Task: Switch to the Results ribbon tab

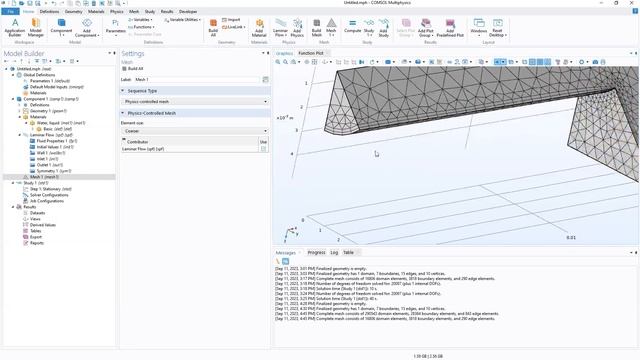Action: [167, 11]
